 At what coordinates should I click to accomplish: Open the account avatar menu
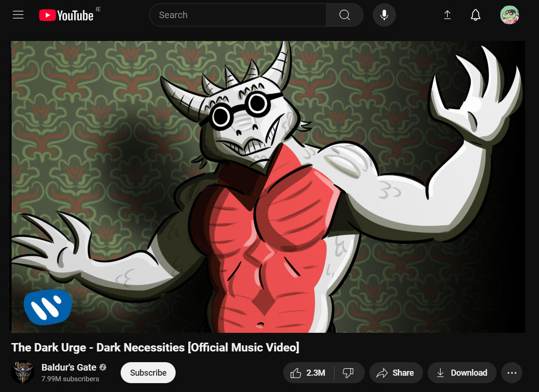[510, 15]
